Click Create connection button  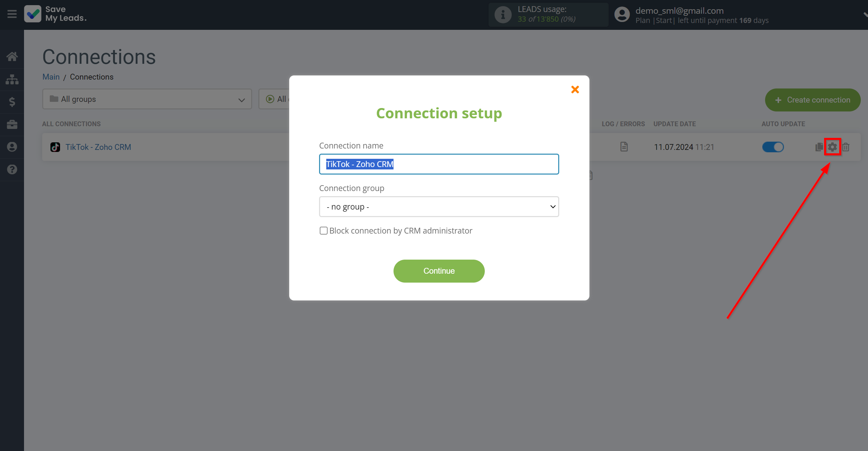pos(812,100)
